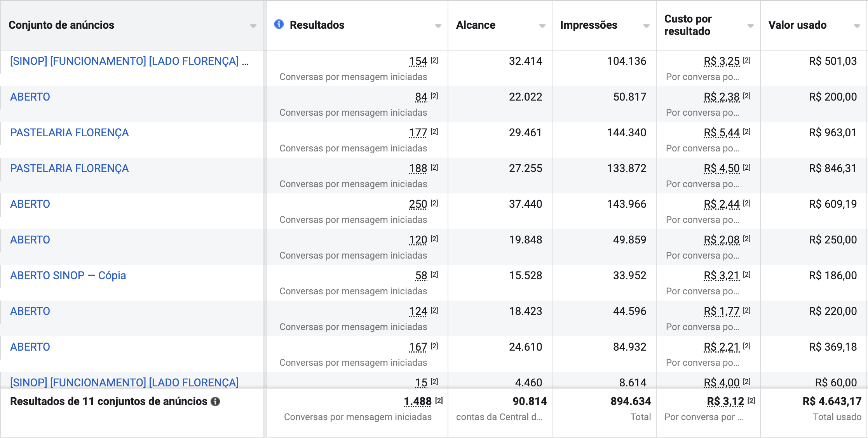Open Custo por resultado column dropdown
This screenshot has height=438, width=868.
pyautogui.click(x=751, y=26)
